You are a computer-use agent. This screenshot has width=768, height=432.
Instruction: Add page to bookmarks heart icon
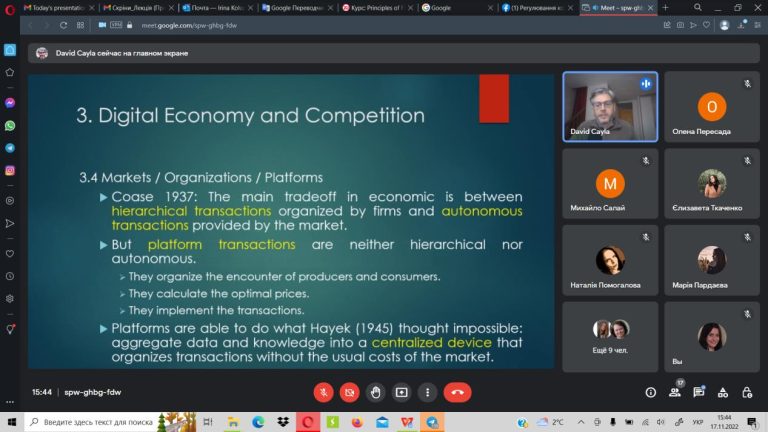706,25
